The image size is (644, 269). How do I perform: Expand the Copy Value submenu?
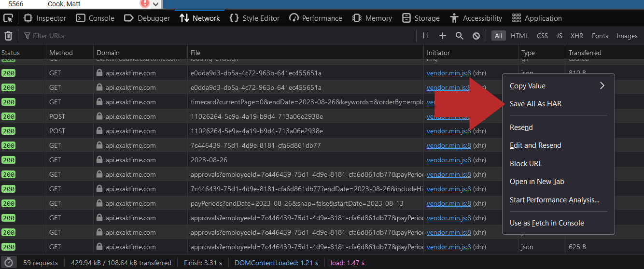(558, 86)
